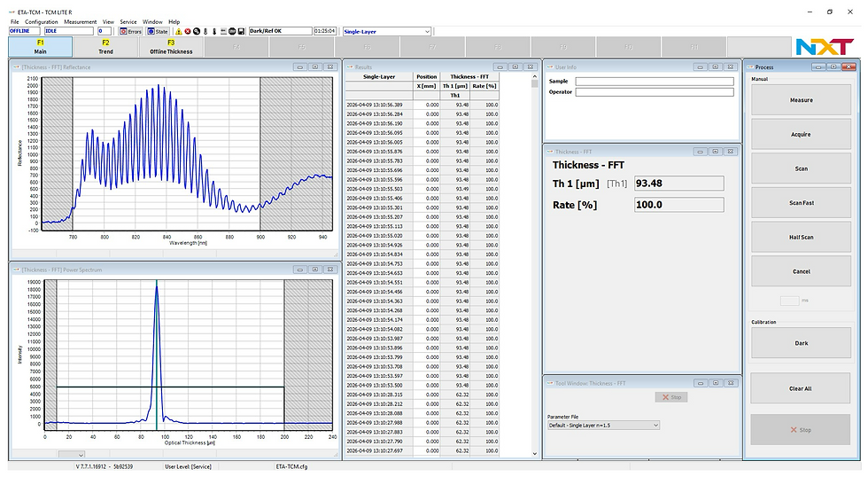Screen dimensions: 868x477
Task: Maximize the User Info panel
Action: tap(716, 67)
